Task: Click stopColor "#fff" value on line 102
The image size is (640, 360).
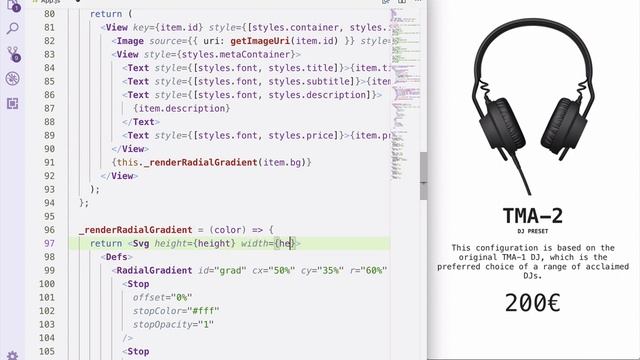Action: pos(203,311)
